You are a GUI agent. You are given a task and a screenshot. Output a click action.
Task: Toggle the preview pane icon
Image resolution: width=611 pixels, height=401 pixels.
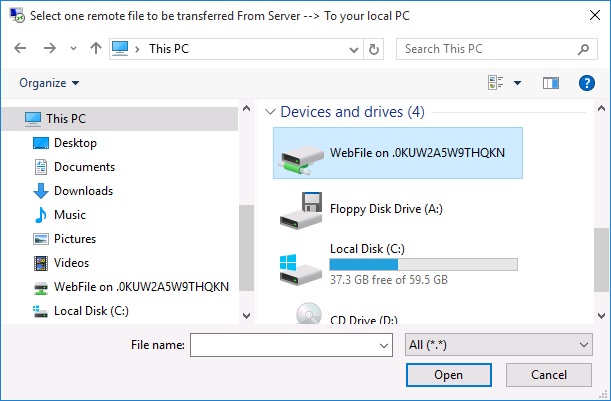[x=550, y=83]
